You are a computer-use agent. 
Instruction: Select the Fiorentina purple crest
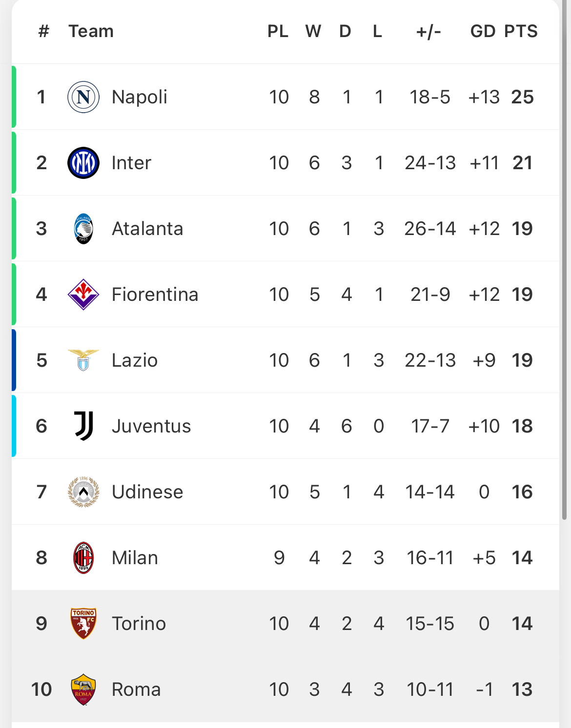[83, 295]
